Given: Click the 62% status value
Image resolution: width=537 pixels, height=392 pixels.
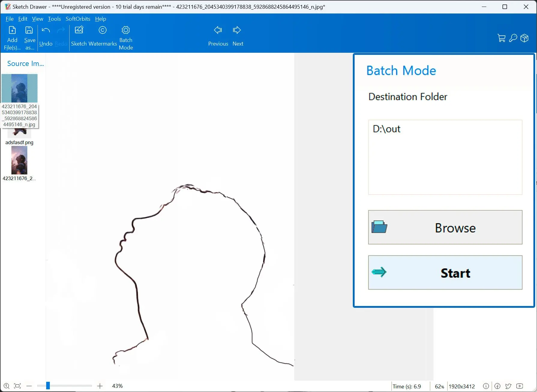Looking at the screenshot, I should (x=439, y=387).
